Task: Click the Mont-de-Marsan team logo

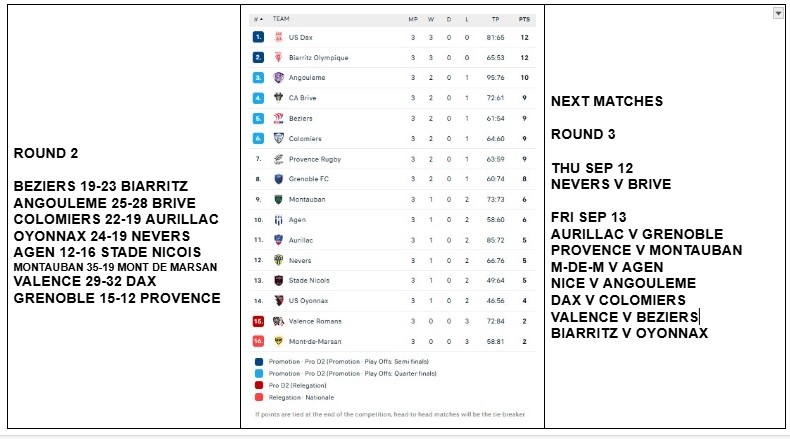Action: (279, 341)
